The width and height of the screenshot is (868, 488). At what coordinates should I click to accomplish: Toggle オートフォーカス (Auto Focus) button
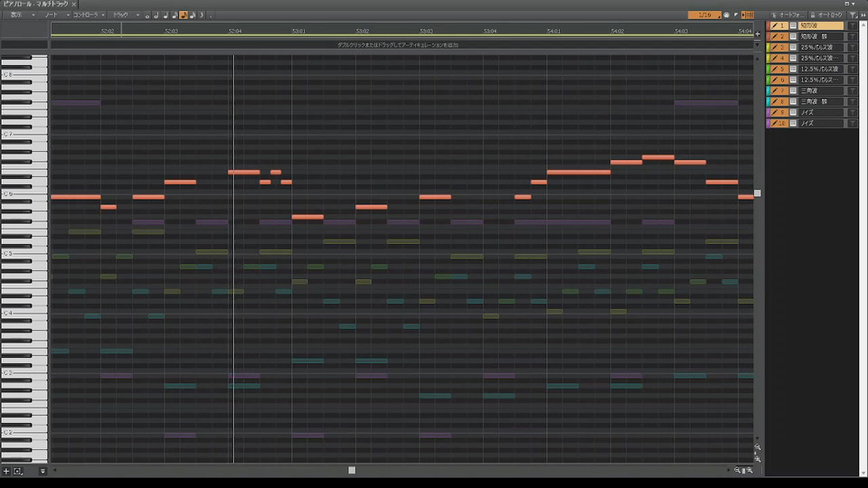click(x=788, y=15)
